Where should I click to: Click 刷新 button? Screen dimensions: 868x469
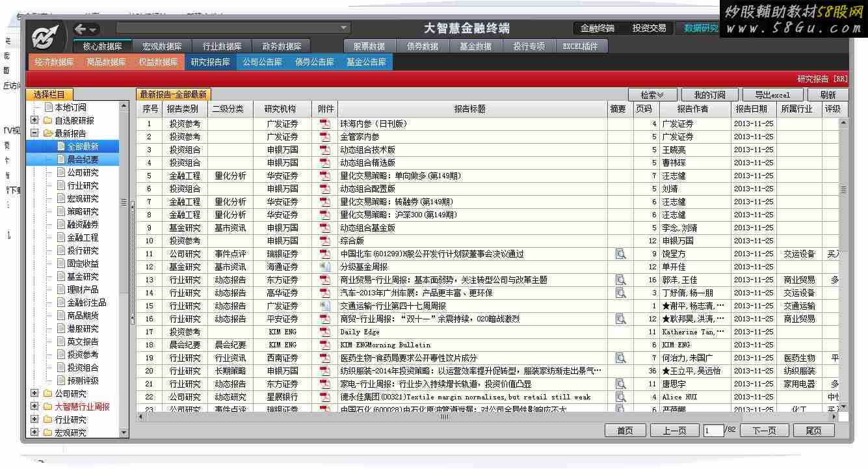(828, 95)
